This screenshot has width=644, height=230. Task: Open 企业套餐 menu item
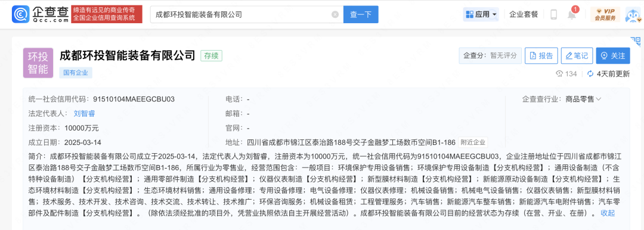pyautogui.click(x=524, y=14)
